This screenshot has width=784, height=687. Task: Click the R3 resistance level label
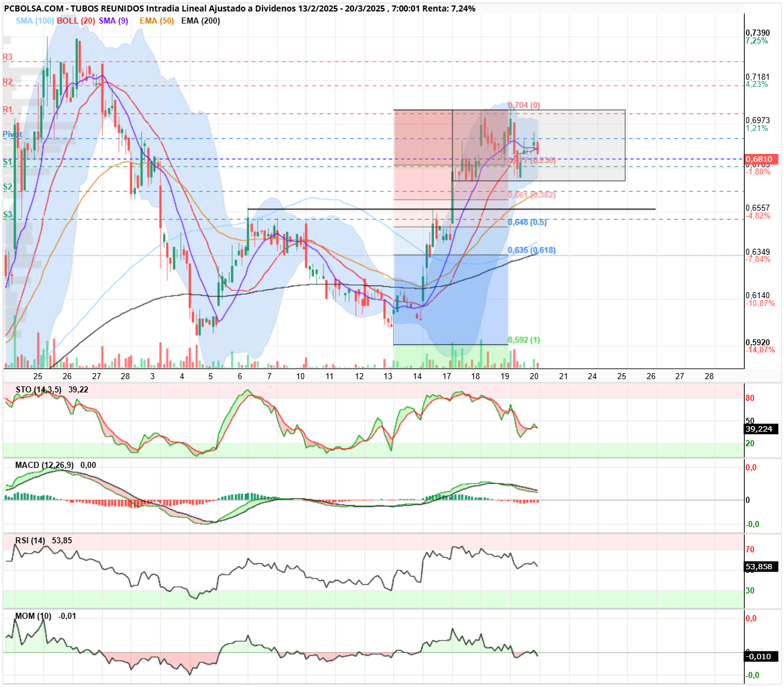pyautogui.click(x=7, y=57)
